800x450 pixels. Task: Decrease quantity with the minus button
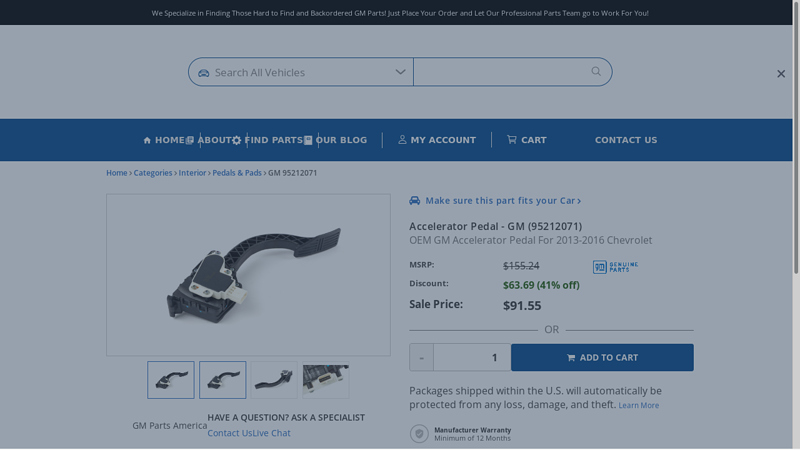pos(421,358)
